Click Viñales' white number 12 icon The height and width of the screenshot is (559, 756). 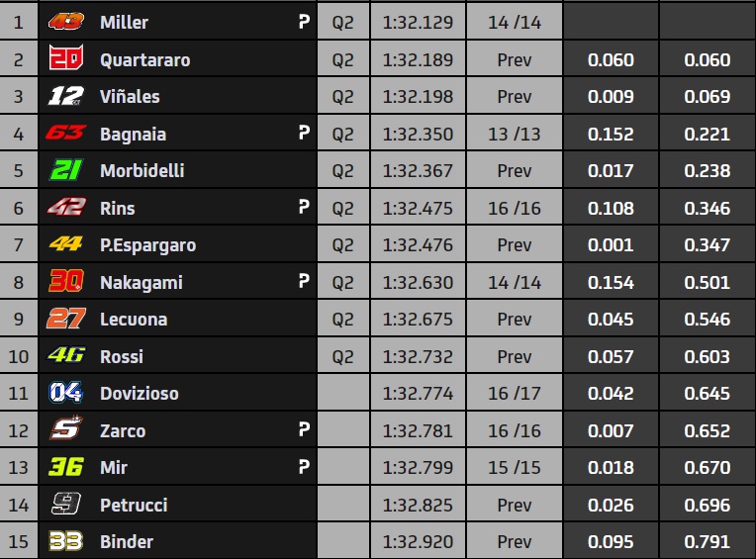66,96
